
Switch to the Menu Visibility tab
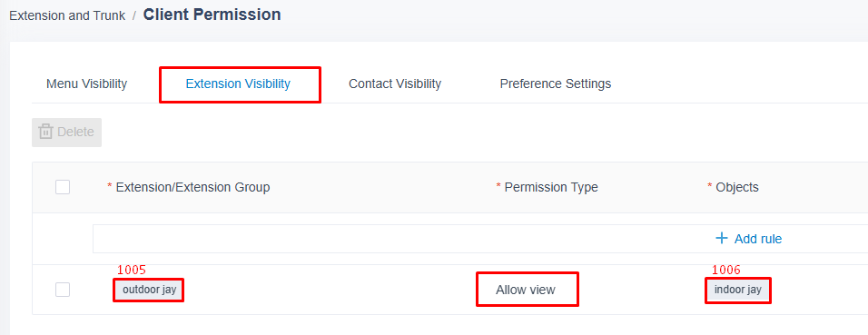tap(87, 84)
